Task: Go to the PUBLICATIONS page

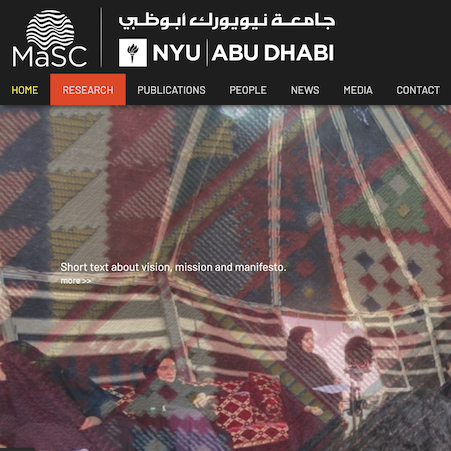Action: pos(171,90)
